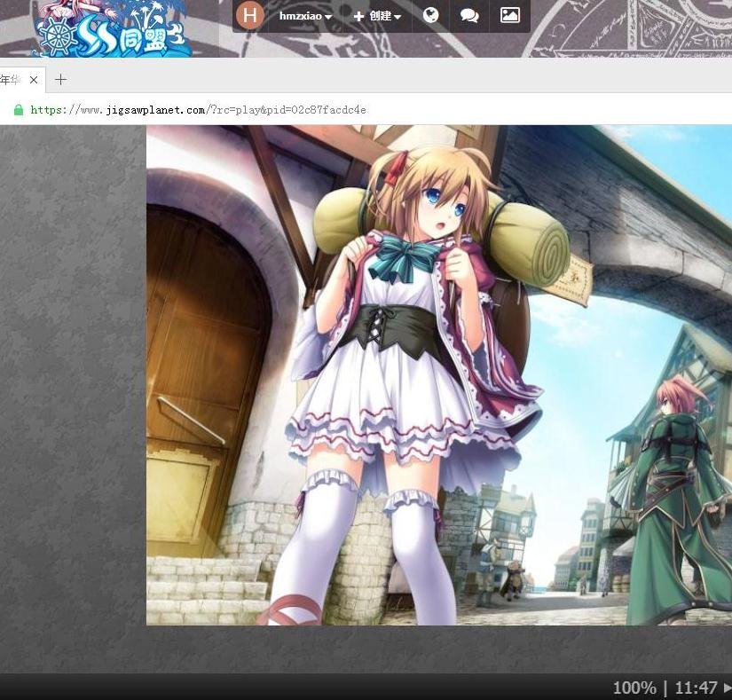This screenshot has height=700, width=732.
Task: Click the 100% puzzle progress indicator
Action: 634,688
